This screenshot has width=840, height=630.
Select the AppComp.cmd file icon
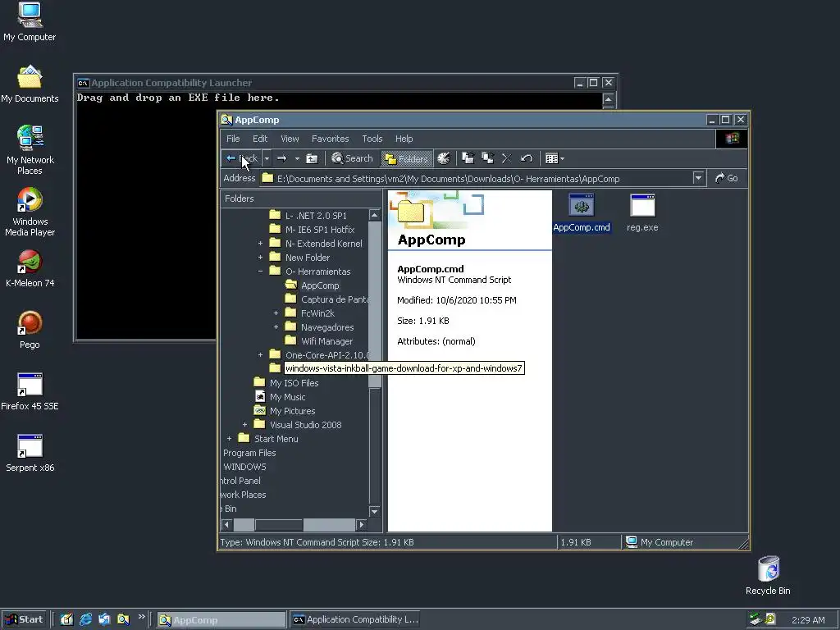582,212
